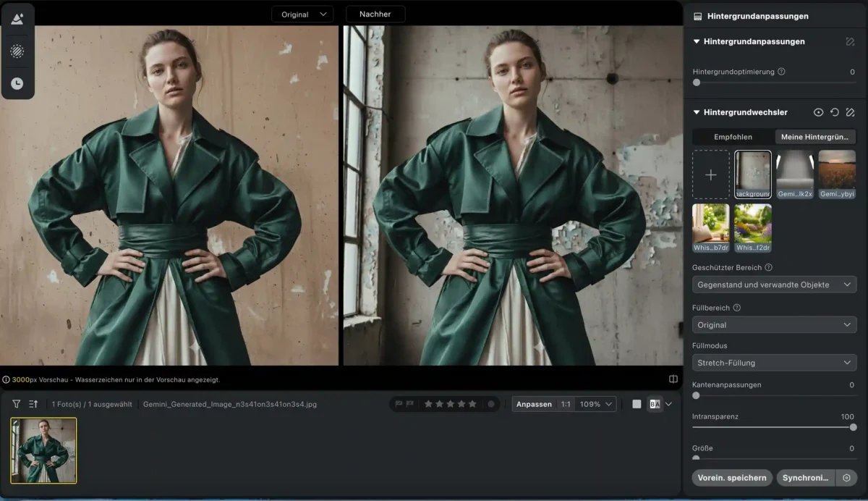
Task: Click the Vorein. speichern button
Action: (731, 478)
